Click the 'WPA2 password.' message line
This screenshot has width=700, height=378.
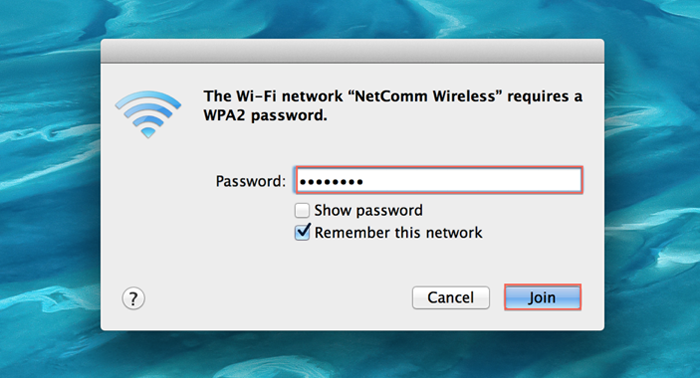point(265,116)
